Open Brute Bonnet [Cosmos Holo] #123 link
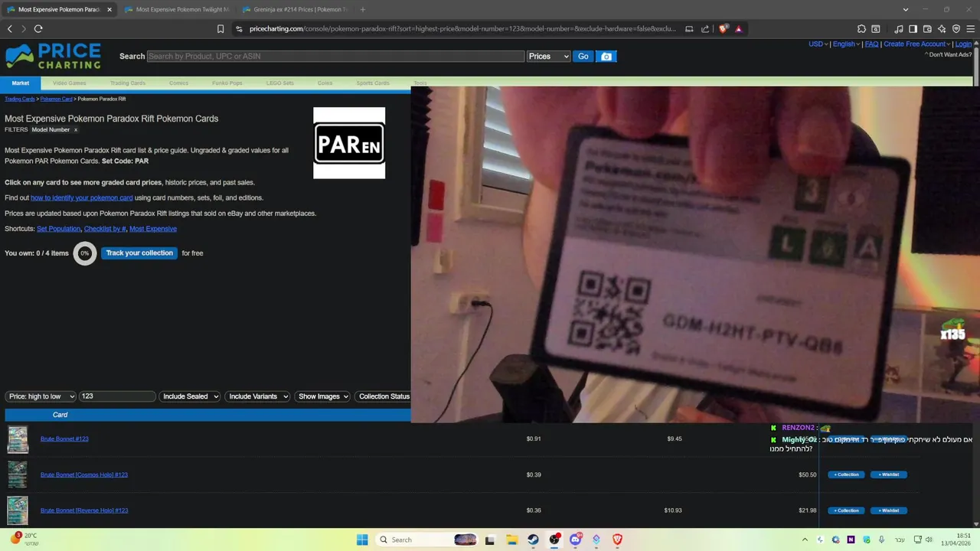Image resolution: width=980 pixels, height=551 pixels. [84, 474]
